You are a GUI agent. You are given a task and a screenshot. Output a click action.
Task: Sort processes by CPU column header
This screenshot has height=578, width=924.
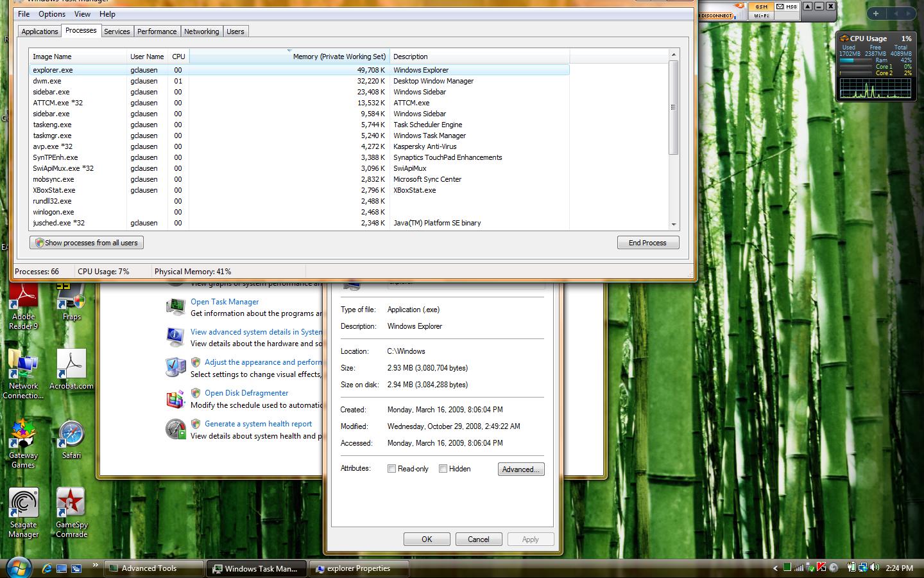pyautogui.click(x=178, y=57)
